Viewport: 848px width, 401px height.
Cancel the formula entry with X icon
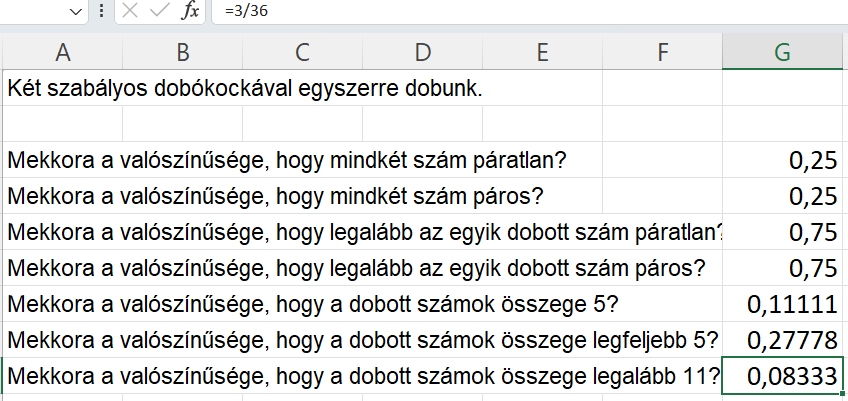click(x=130, y=11)
